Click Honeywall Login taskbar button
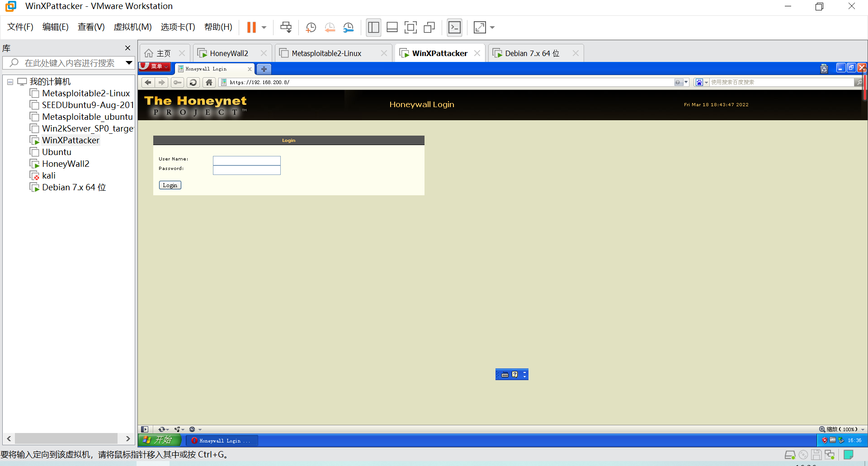 (222, 441)
